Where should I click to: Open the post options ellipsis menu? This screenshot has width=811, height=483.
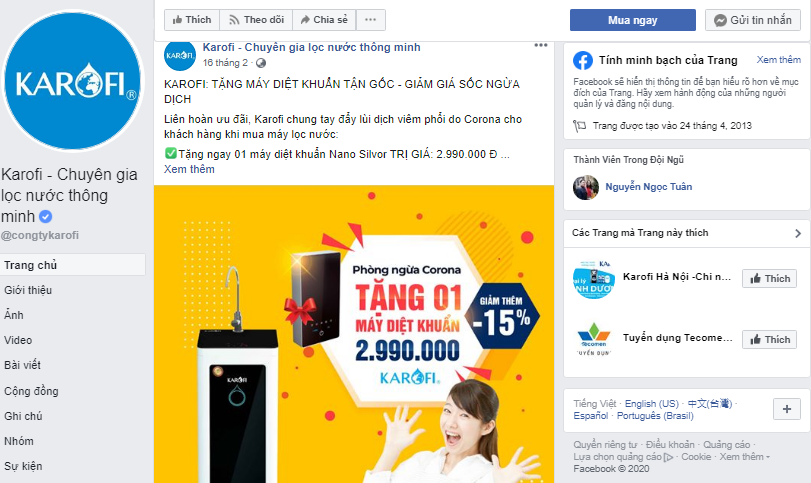(540, 46)
